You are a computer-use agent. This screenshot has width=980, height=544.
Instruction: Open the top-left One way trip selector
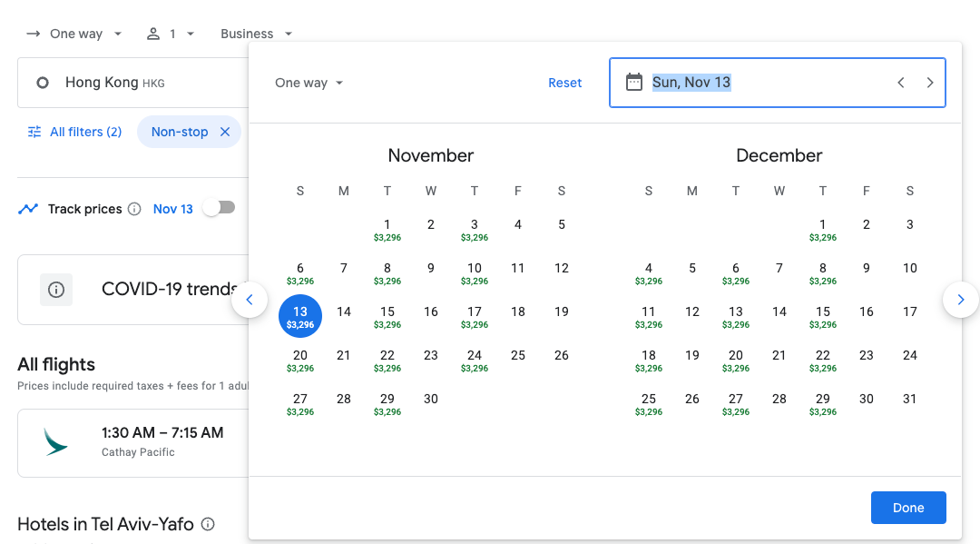click(x=73, y=34)
